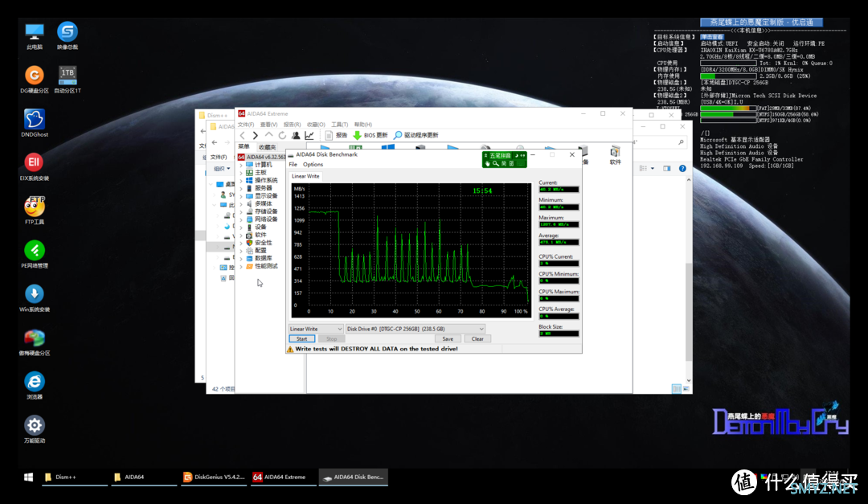Viewport: 868px width, 504px height.
Task: Click the line chart icon in AIDA64 toolbar
Action: click(309, 135)
